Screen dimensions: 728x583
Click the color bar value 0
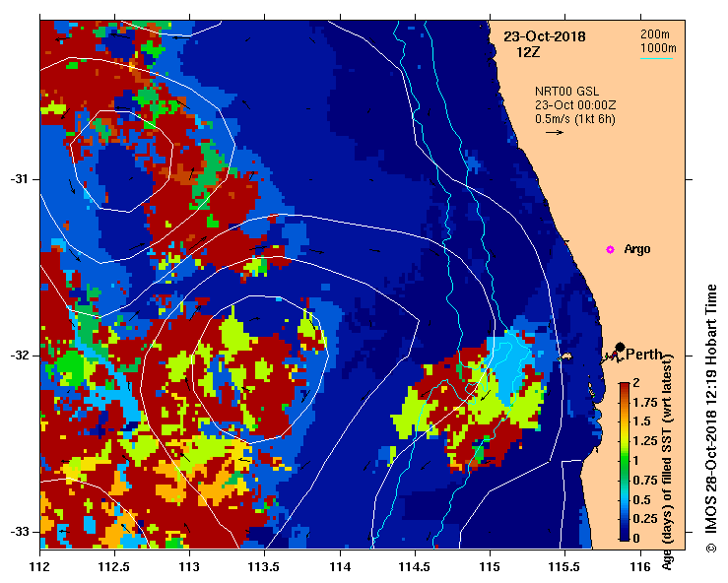pos(636,538)
